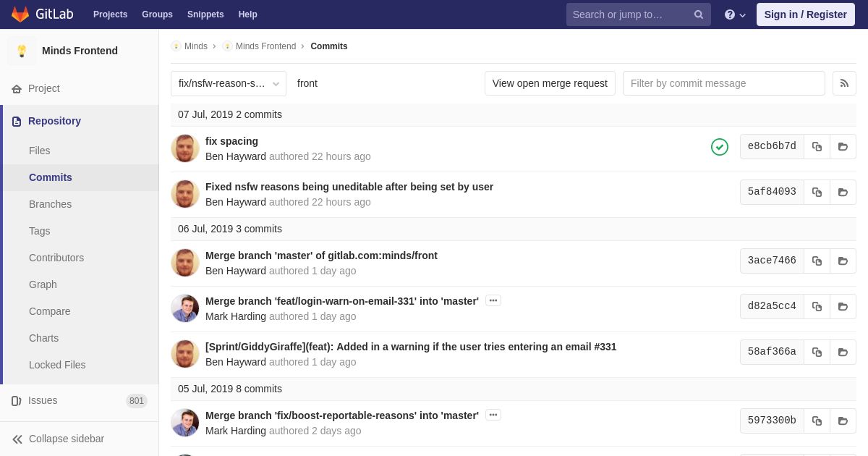868x456 pixels.
Task: Open the fix/nsfw-reason-s branch dropdown
Action: pyautogui.click(x=229, y=83)
